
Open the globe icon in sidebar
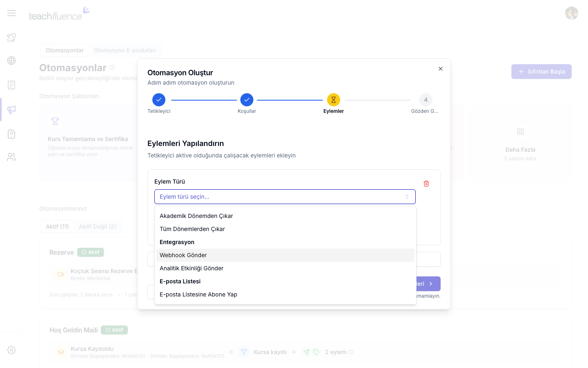pyautogui.click(x=11, y=61)
